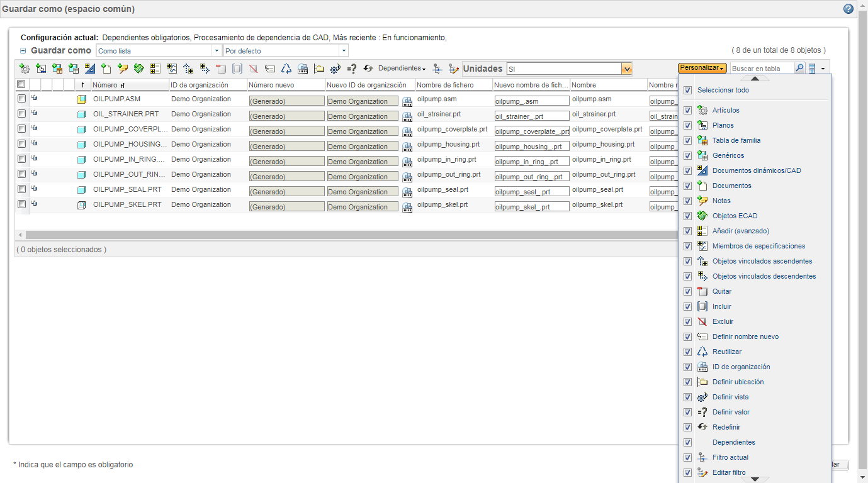Open help with the question mark icon
This screenshot has height=483, width=868.
click(x=848, y=9)
